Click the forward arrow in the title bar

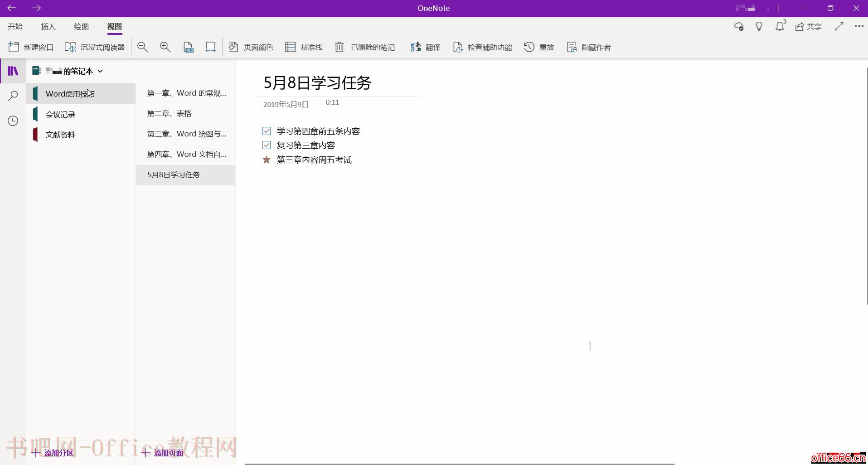tap(36, 8)
